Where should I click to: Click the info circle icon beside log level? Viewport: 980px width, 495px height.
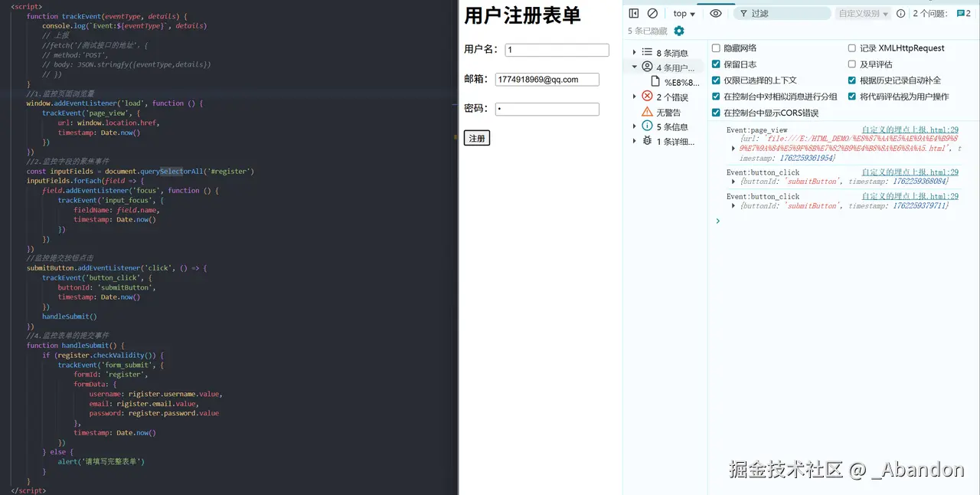(900, 13)
